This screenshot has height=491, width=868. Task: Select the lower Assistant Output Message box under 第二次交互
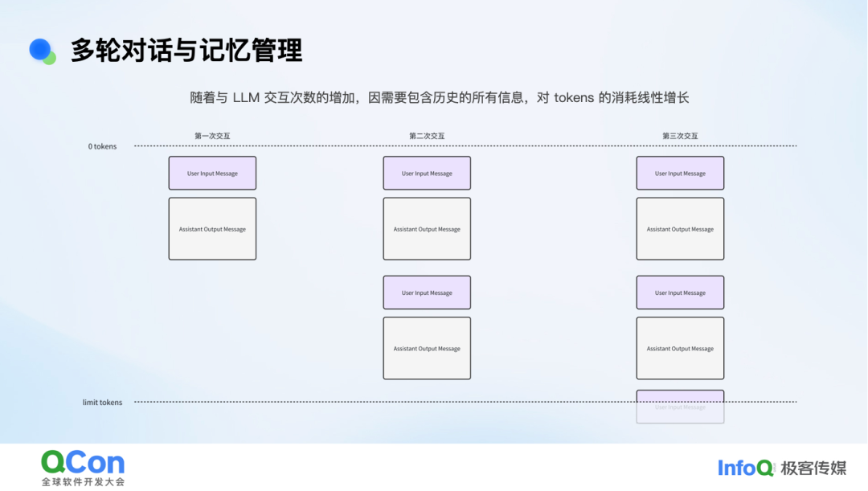(x=427, y=349)
